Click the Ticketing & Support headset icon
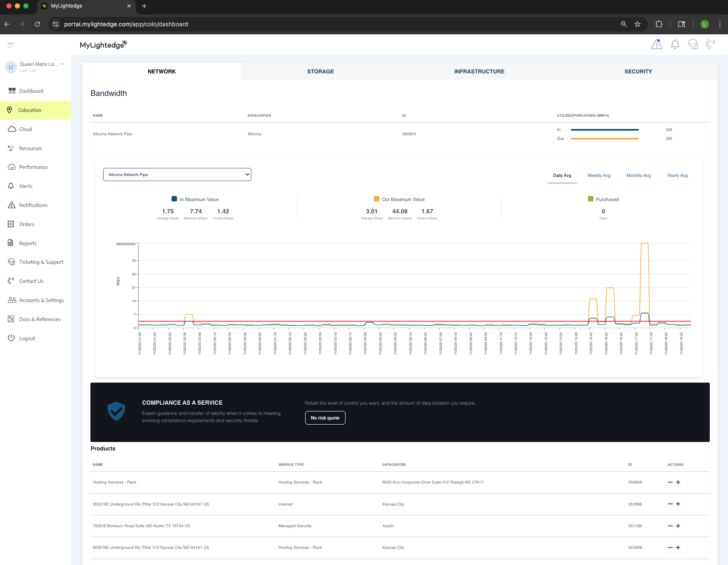 [x=11, y=262]
